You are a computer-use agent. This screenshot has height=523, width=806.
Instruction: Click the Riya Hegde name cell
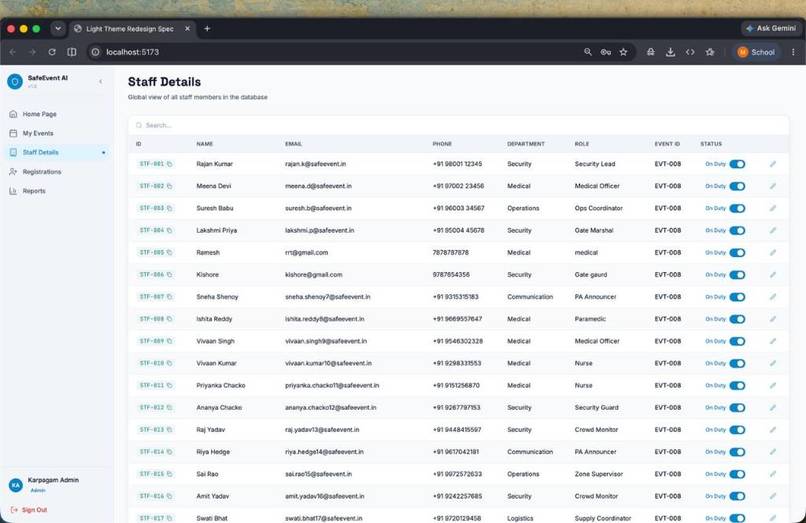213,452
